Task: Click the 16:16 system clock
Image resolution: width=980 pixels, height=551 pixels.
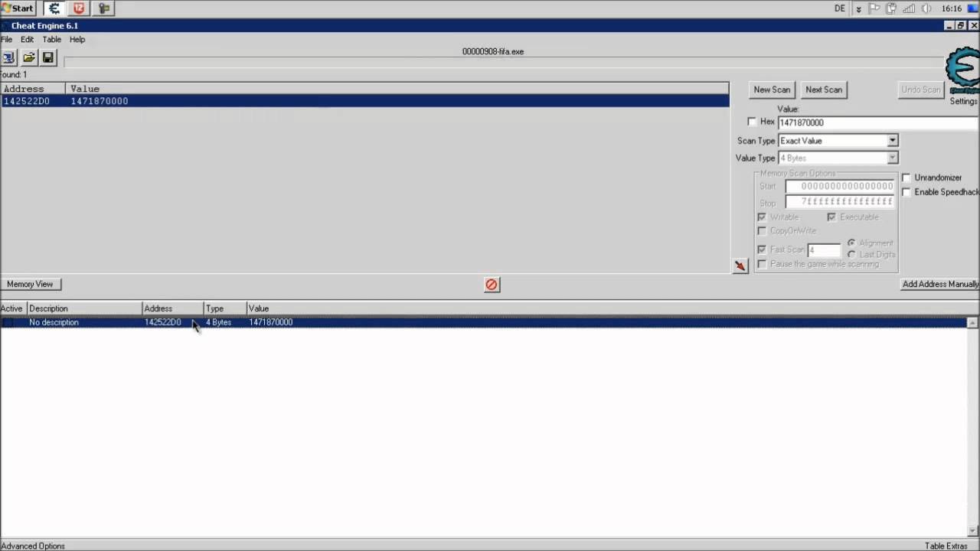Action: coord(952,8)
